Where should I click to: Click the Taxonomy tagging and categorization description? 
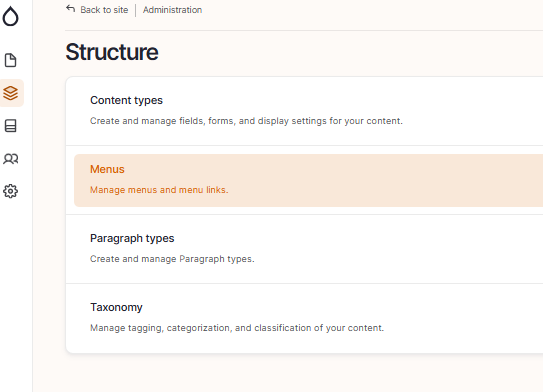pyautogui.click(x=237, y=328)
